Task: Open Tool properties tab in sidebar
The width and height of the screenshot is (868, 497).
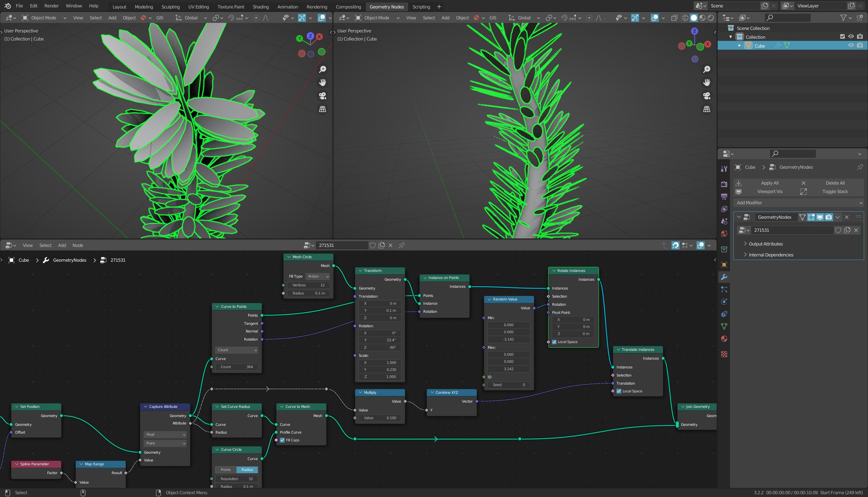Action: (724, 169)
